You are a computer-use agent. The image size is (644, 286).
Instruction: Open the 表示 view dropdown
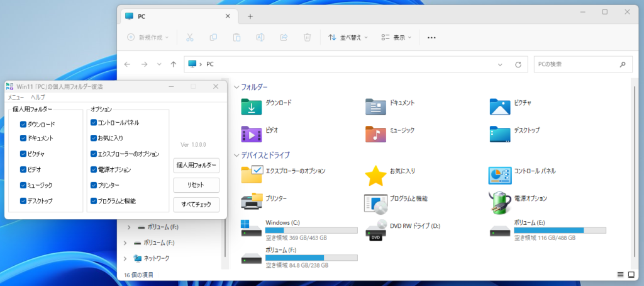coord(396,37)
